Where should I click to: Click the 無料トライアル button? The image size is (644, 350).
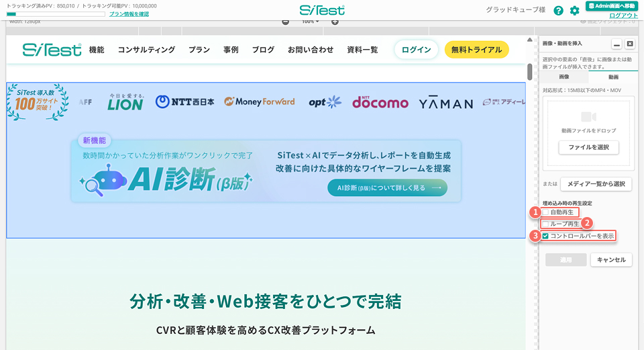[476, 50]
